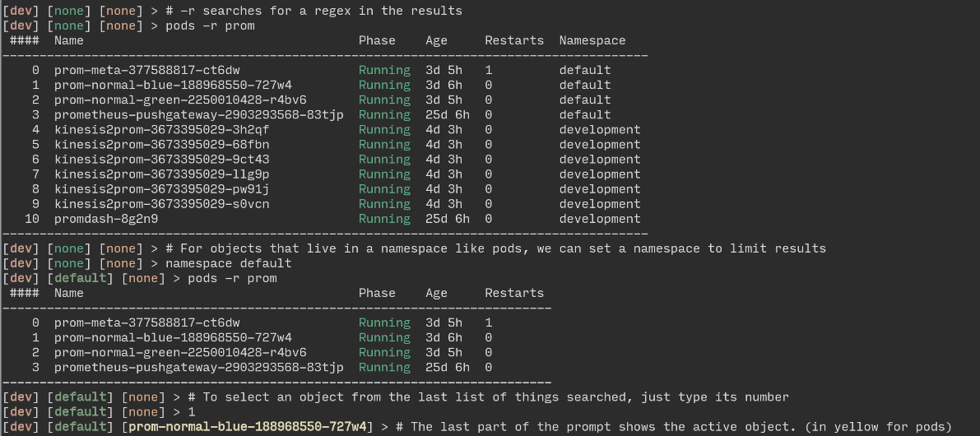Viewport: 980px width, 436px height.
Task: Click the yellow prom-normal-blue-188968550-727w4 prompt text
Action: point(248,427)
